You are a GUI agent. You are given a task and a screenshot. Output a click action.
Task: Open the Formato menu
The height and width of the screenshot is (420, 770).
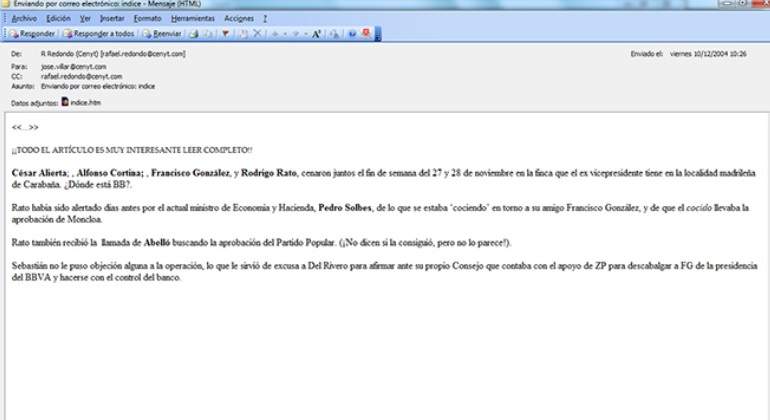147,18
